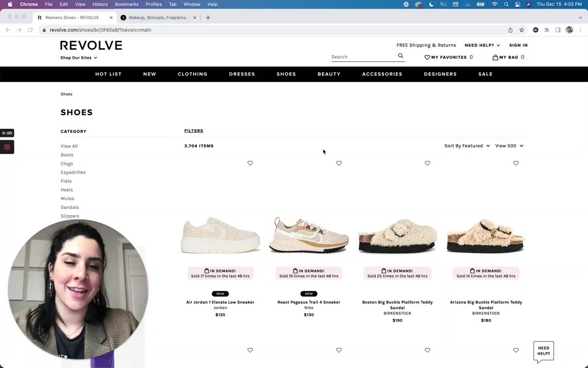Screen dimensions: 588x368
Task: Open the Beauty nav menu
Action: click(329, 74)
